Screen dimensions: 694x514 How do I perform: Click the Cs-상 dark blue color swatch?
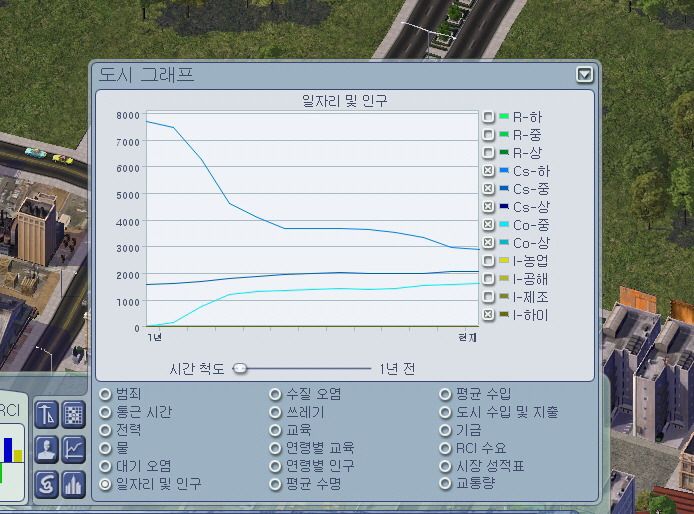coord(504,206)
